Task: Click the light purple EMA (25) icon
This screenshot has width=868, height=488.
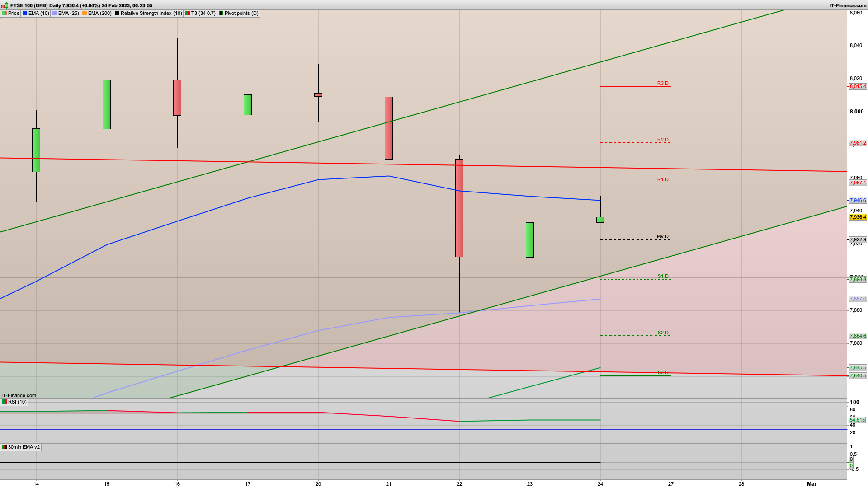Action: [x=55, y=14]
